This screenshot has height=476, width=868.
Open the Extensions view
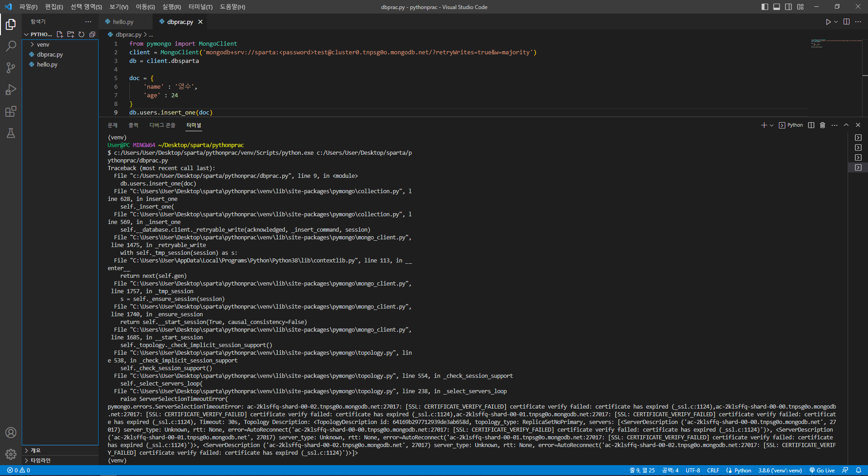click(11, 111)
